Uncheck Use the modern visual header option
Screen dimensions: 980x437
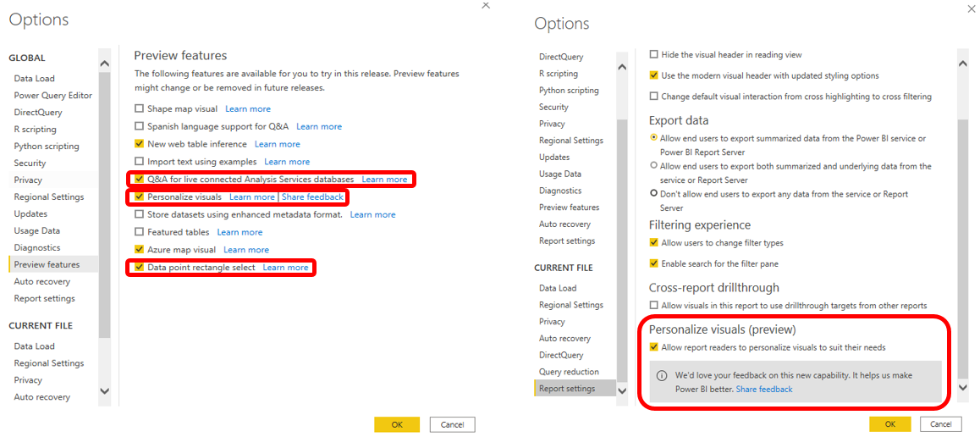(x=654, y=75)
